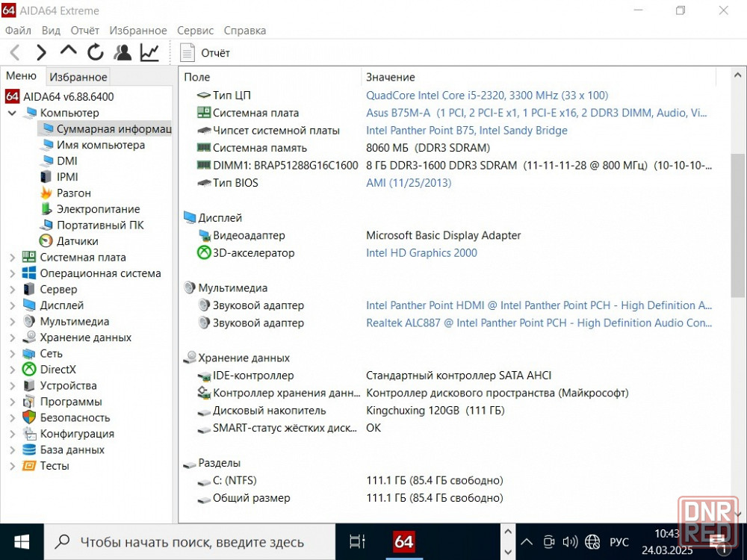Expand the Мультимедиа tree node in sidebar
Image resolution: width=747 pixels, height=560 pixels.
pyautogui.click(x=13, y=322)
